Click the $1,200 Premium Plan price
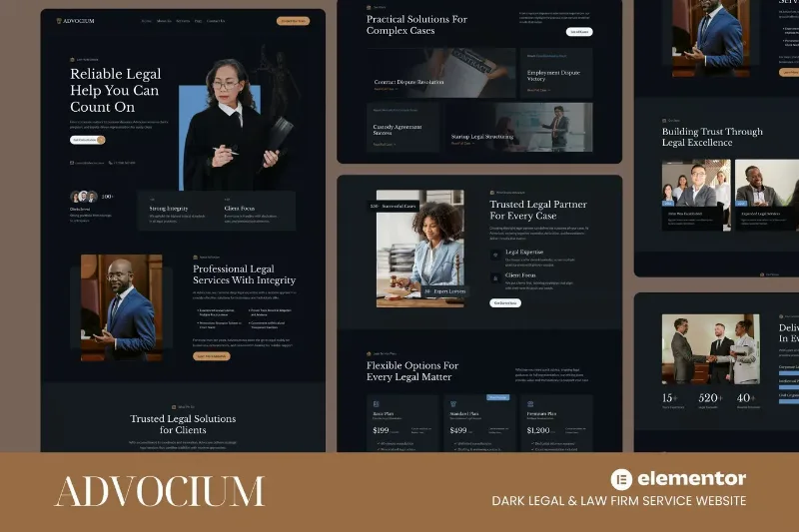This screenshot has height=532, width=799. pyautogui.click(x=538, y=430)
